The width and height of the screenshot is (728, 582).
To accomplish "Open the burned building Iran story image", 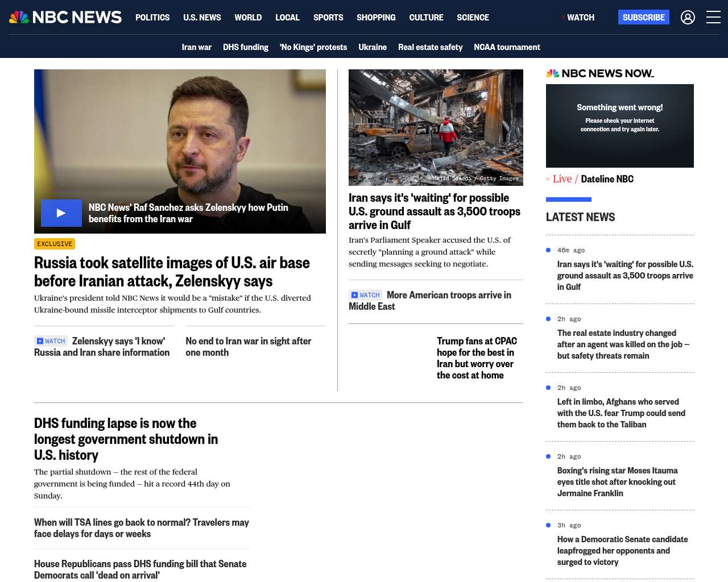I will coord(436,127).
